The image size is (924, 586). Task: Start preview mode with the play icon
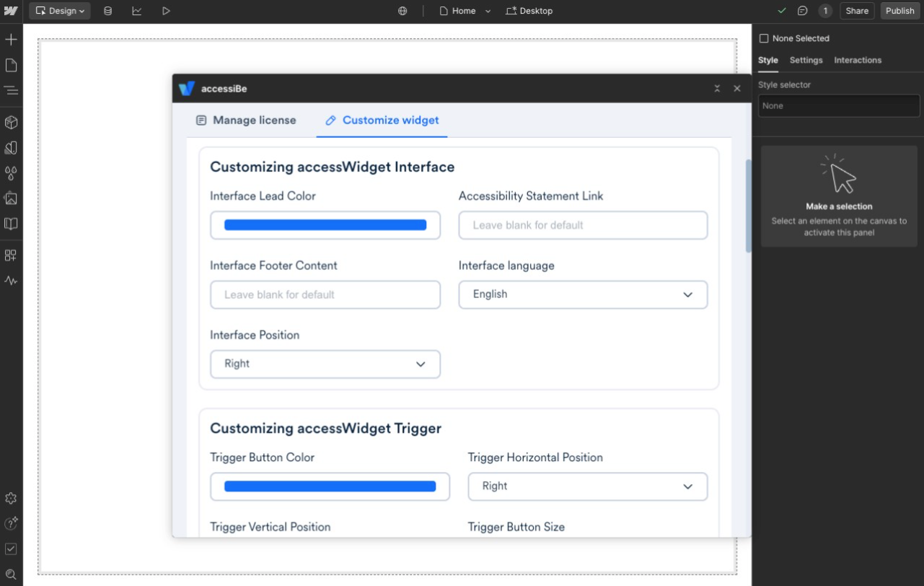pos(164,11)
